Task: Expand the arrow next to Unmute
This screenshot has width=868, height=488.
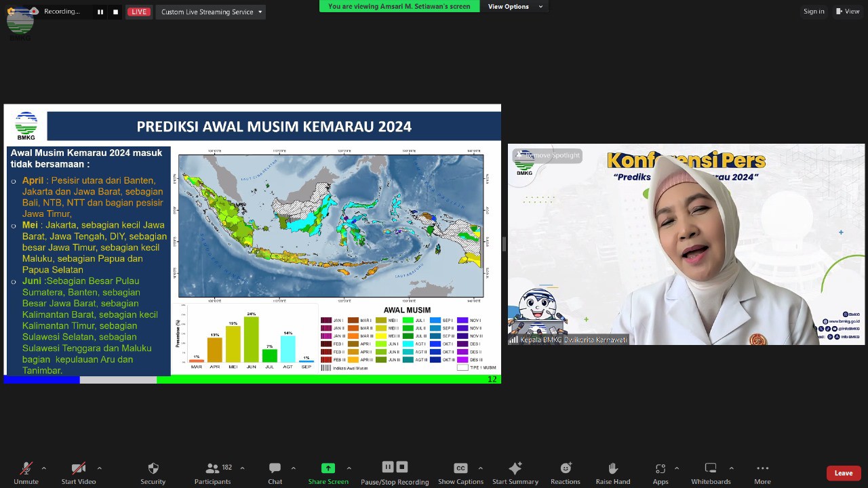Action: (44, 468)
